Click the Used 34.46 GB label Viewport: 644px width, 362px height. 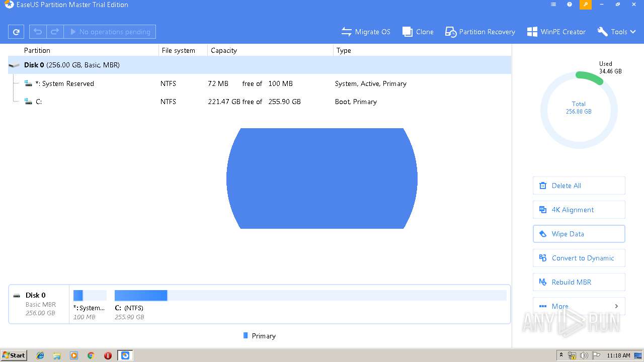(610, 67)
